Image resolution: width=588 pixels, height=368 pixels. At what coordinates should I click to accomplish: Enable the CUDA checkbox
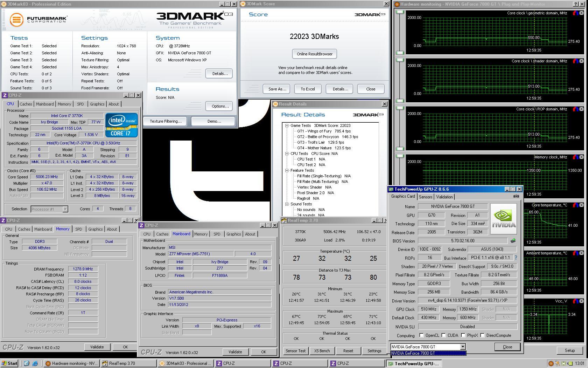(444, 335)
